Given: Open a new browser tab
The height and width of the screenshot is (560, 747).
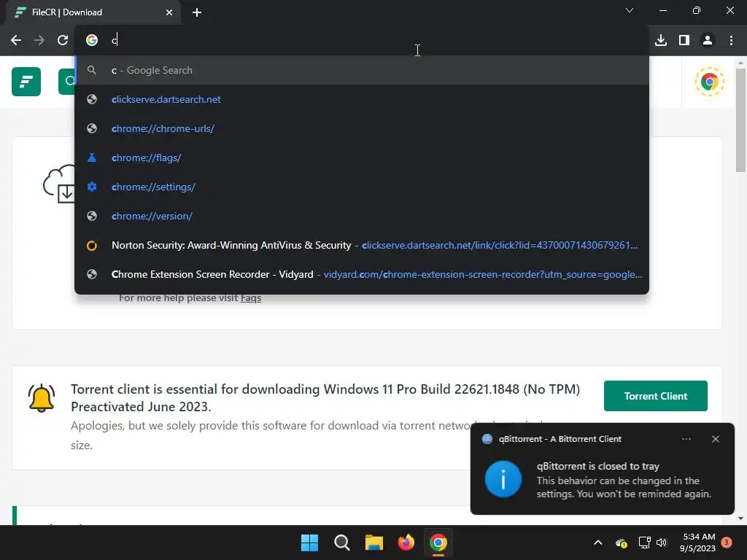Looking at the screenshot, I should click(x=197, y=12).
